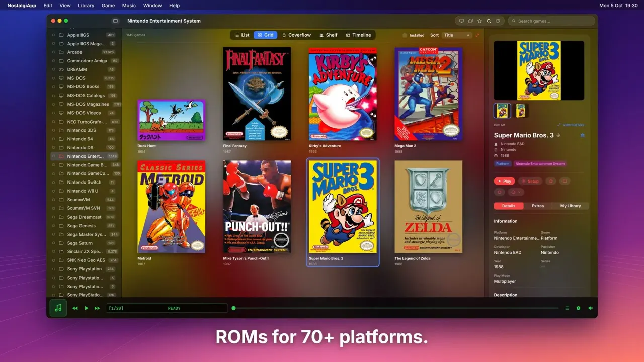Select radio circle for Commodore Amiga
Viewport: 644px width, 362px height.
[x=53, y=61]
